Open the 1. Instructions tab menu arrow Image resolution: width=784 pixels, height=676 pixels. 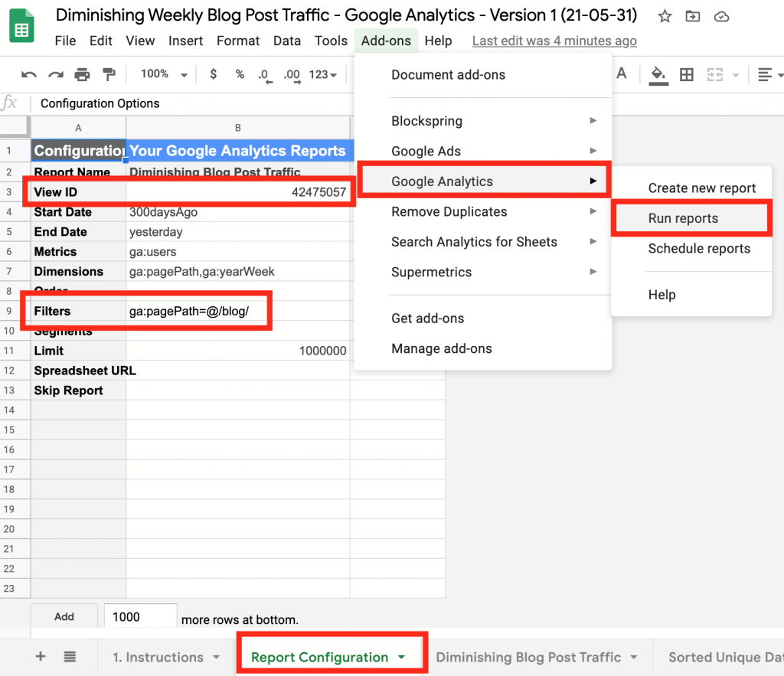pyautogui.click(x=217, y=657)
